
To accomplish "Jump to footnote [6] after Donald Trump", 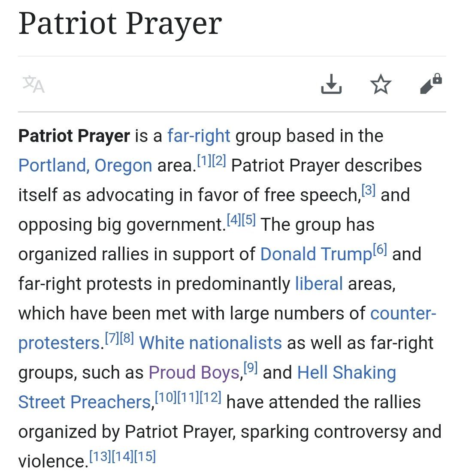I will [380, 249].
